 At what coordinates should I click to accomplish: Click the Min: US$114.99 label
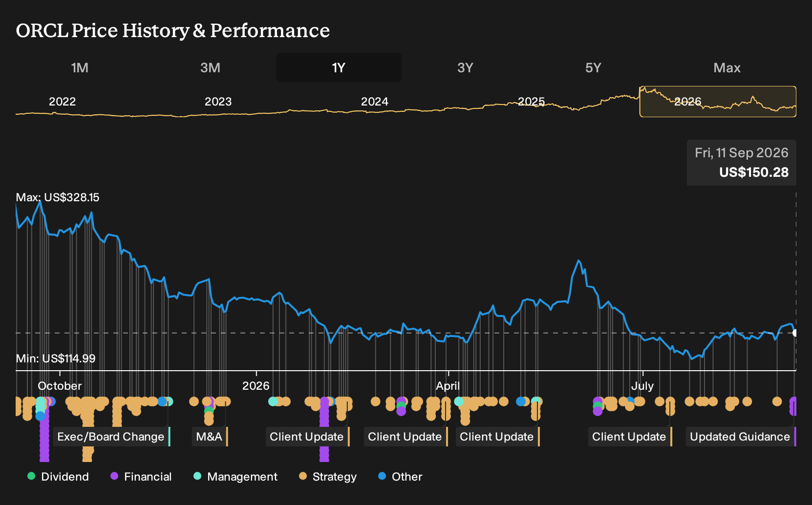click(x=56, y=358)
